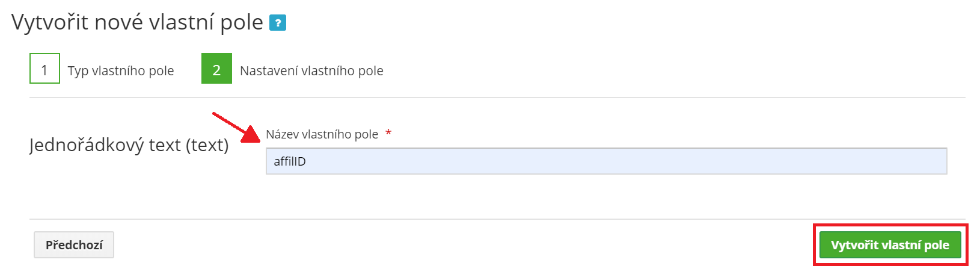Click the red required-field asterisk

[388, 133]
